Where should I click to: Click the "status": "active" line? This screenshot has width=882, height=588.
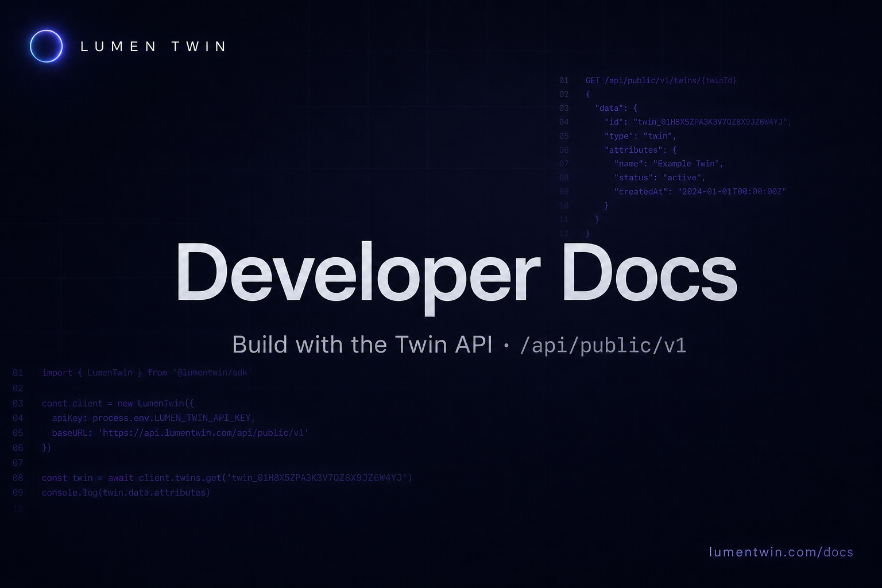[x=659, y=177]
